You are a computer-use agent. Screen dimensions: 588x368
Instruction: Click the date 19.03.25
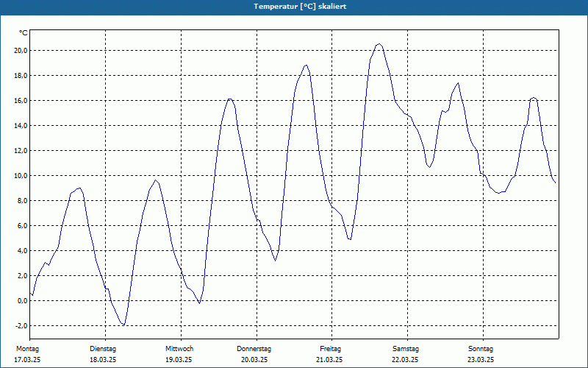tap(179, 360)
